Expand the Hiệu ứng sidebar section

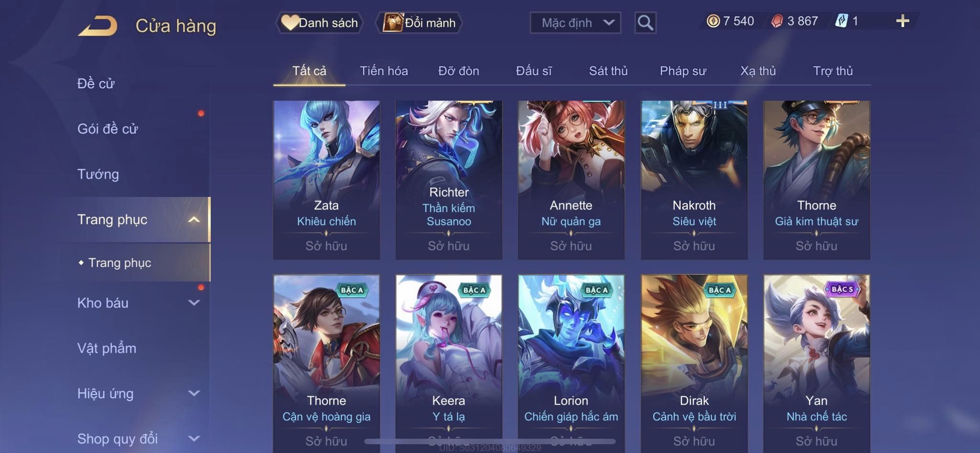194,393
